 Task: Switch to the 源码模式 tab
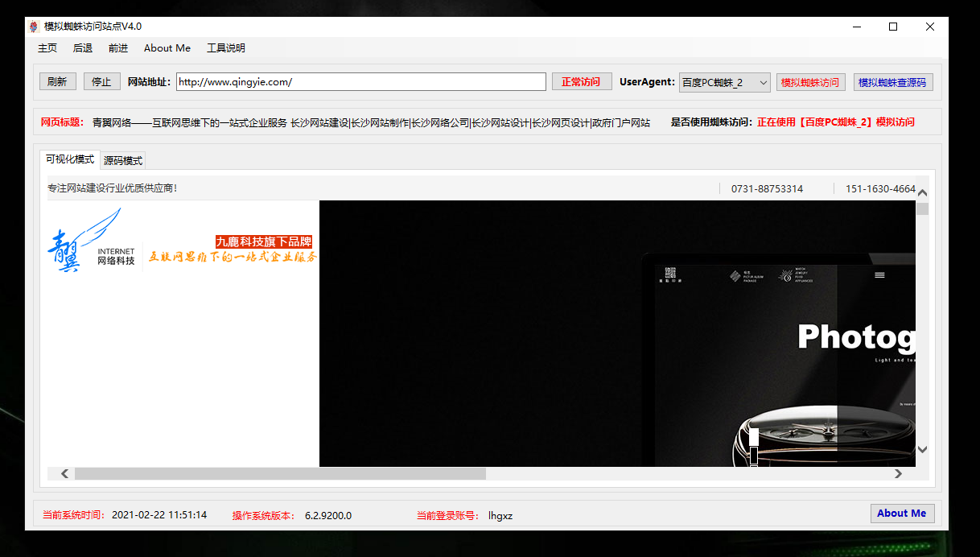pyautogui.click(x=123, y=160)
